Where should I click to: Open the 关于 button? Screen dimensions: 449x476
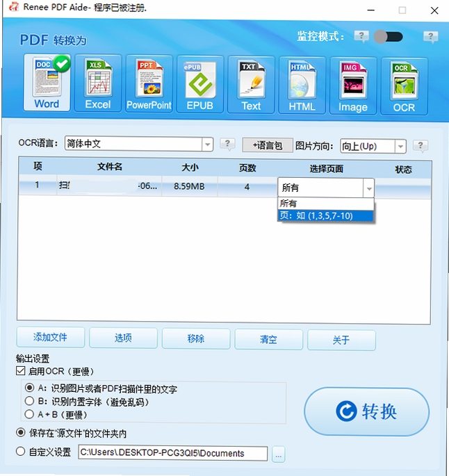pos(341,340)
